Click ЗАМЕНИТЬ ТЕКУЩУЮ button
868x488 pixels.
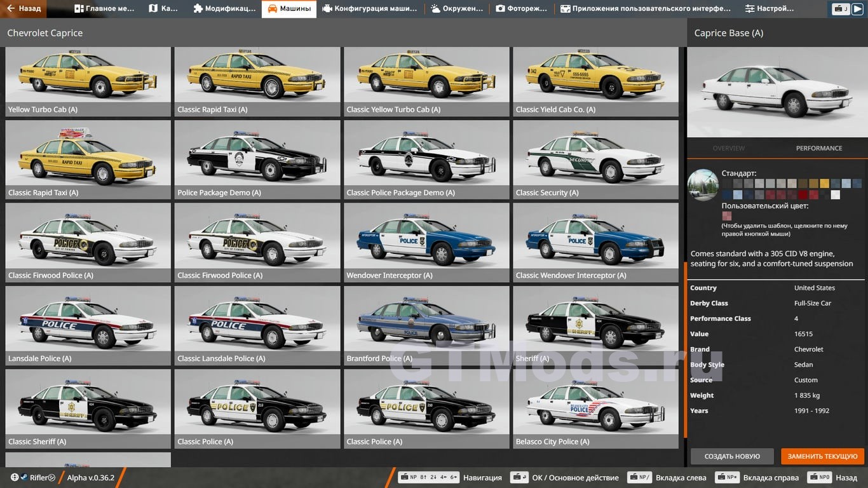823,456
